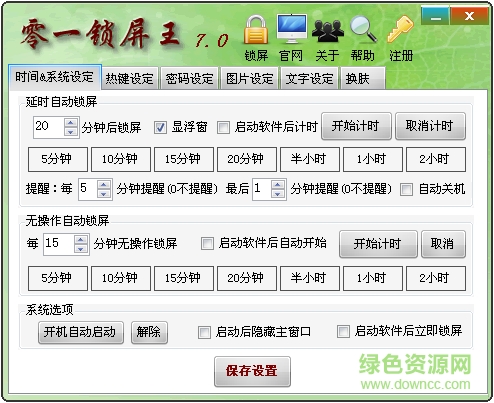Decrease 分钟无操作锁屏 value down arrow

point(81,249)
